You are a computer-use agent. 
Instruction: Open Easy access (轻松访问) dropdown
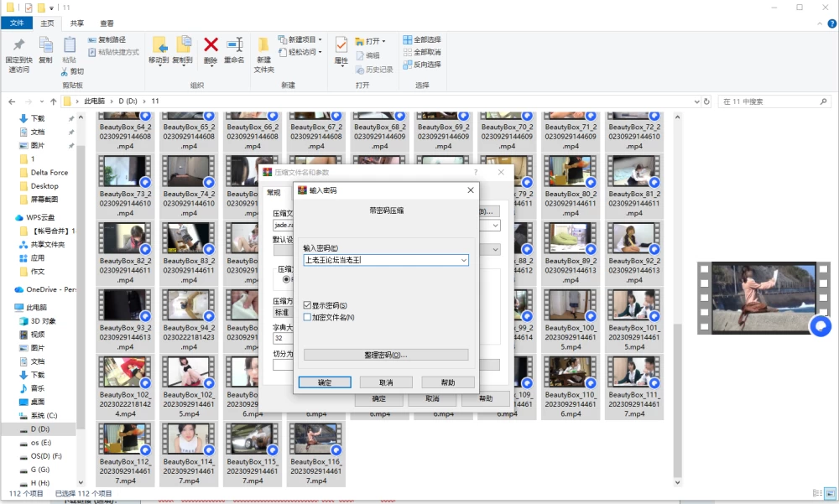300,52
